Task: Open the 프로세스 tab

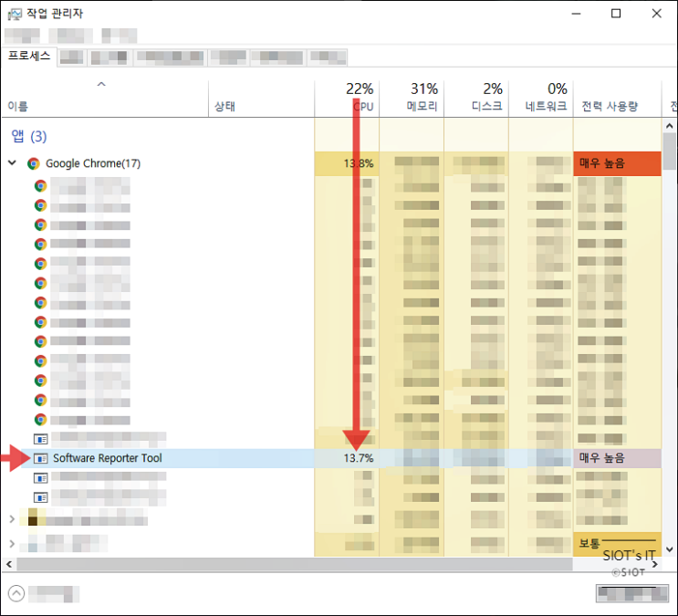Action: click(29, 57)
